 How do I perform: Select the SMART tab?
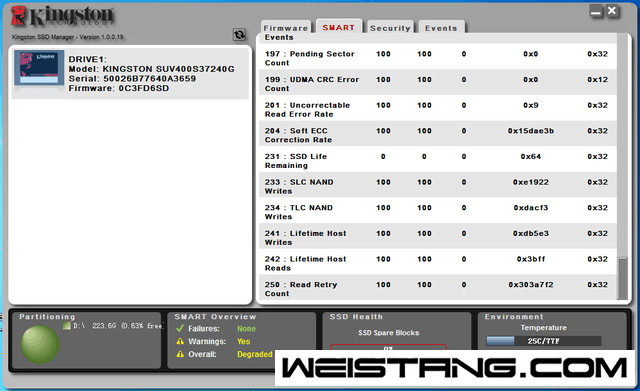338,27
